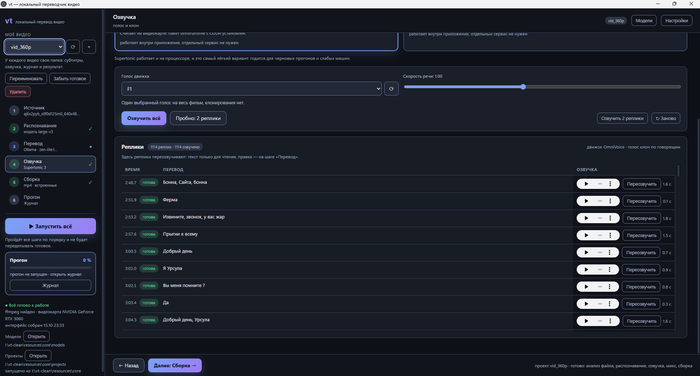Click «Переозвучить» for the «Да» line
Screen dimensions: 700x376
pyautogui.click(x=642, y=304)
